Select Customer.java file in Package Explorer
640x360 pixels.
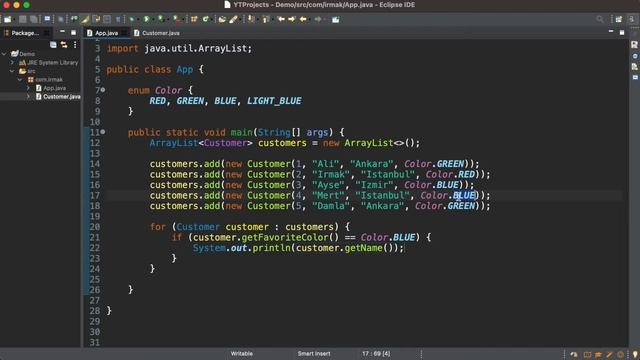58,96
